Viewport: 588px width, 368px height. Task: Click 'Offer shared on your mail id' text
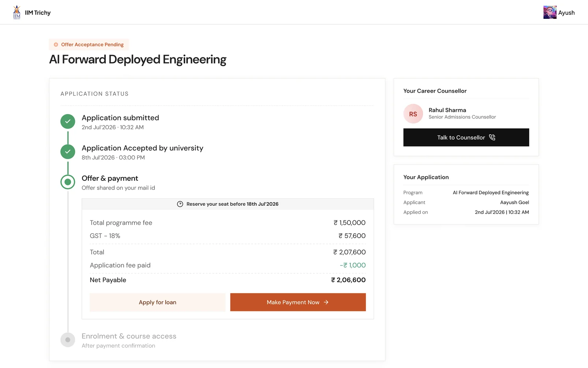point(118,188)
